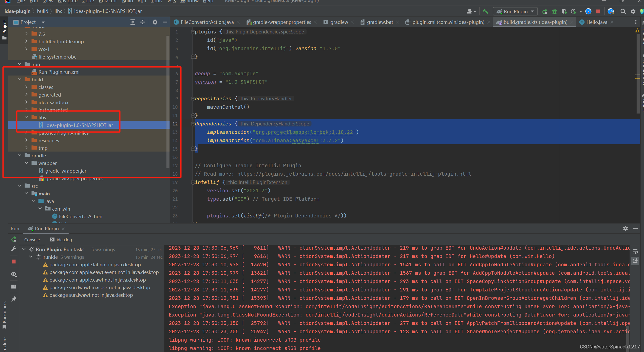Open Project panel settings gear
Image resolution: width=644 pixels, height=352 pixels.
point(155,22)
